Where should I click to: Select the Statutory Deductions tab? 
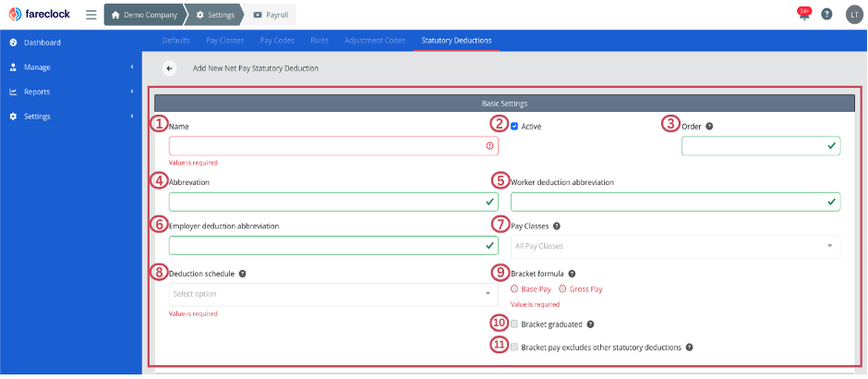point(456,41)
